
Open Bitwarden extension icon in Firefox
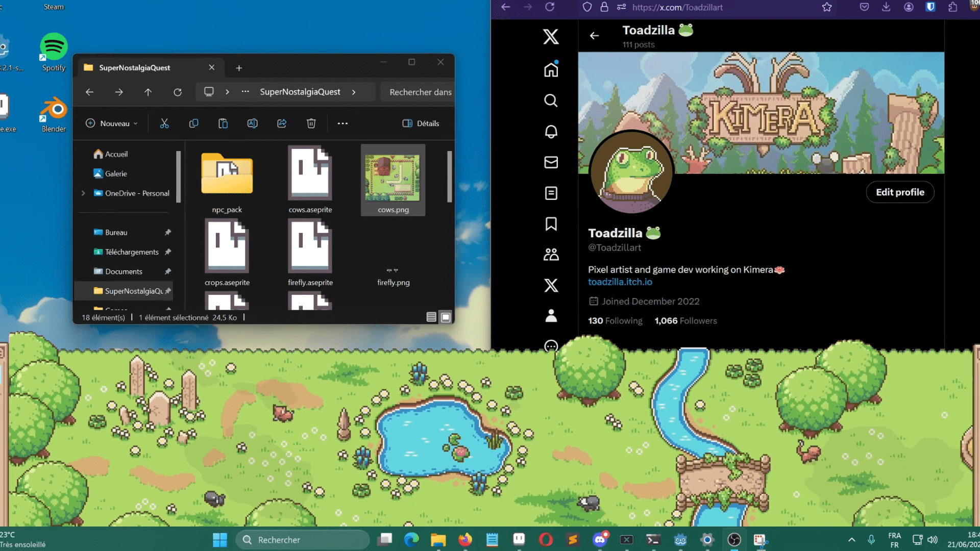click(930, 7)
